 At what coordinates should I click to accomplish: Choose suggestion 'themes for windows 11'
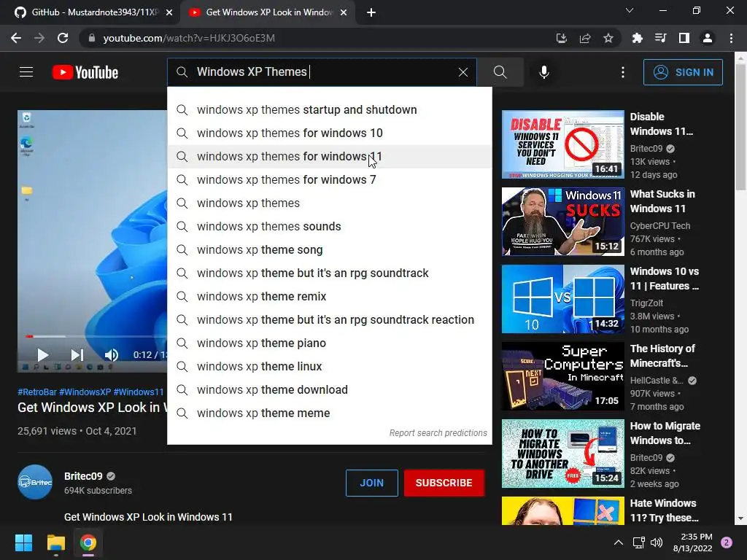(x=329, y=156)
